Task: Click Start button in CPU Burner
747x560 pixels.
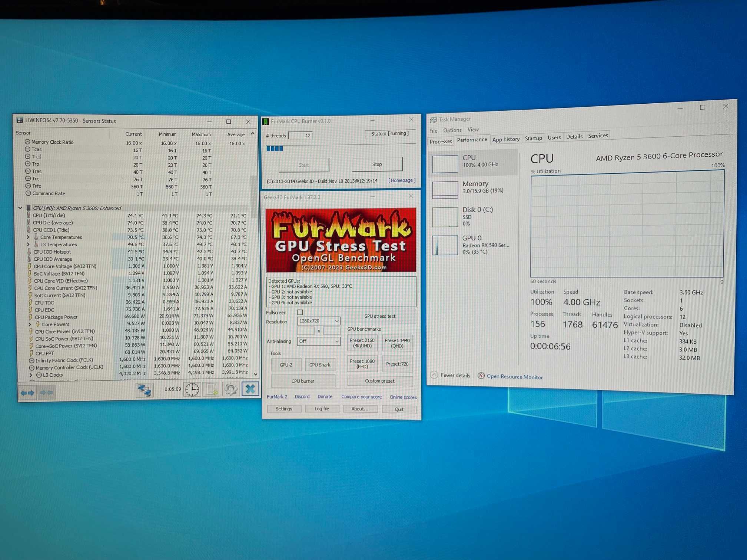Action: (x=303, y=165)
